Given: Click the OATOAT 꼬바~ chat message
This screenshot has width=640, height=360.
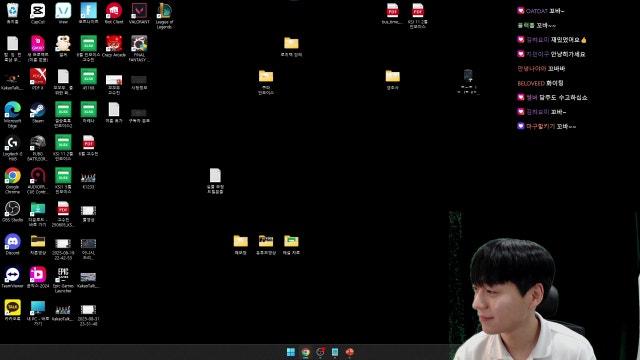Looking at the screenshot, I should 540,11.
